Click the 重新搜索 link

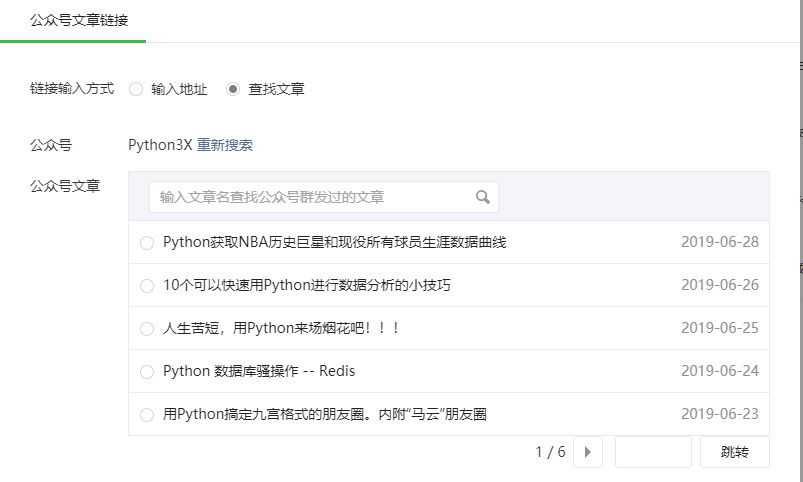(x=225, y=145)
